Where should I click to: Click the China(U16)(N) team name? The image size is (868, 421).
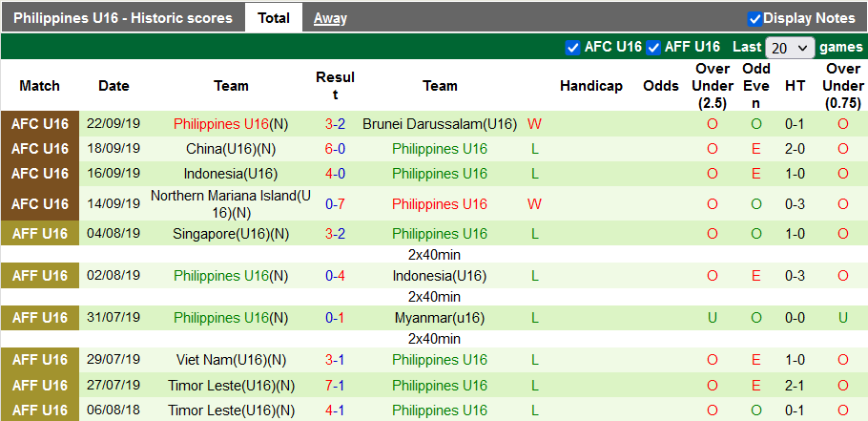pos(231,149)
